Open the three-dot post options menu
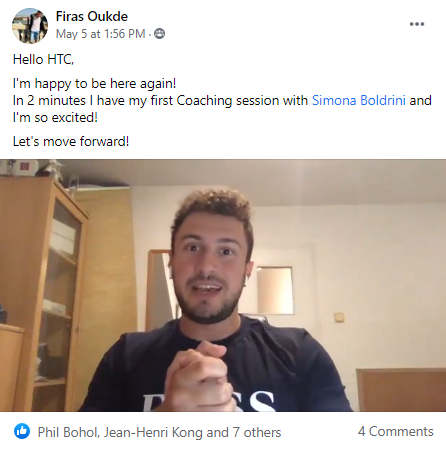Viewport: 446px width, 449px height. tap(417, 24)
